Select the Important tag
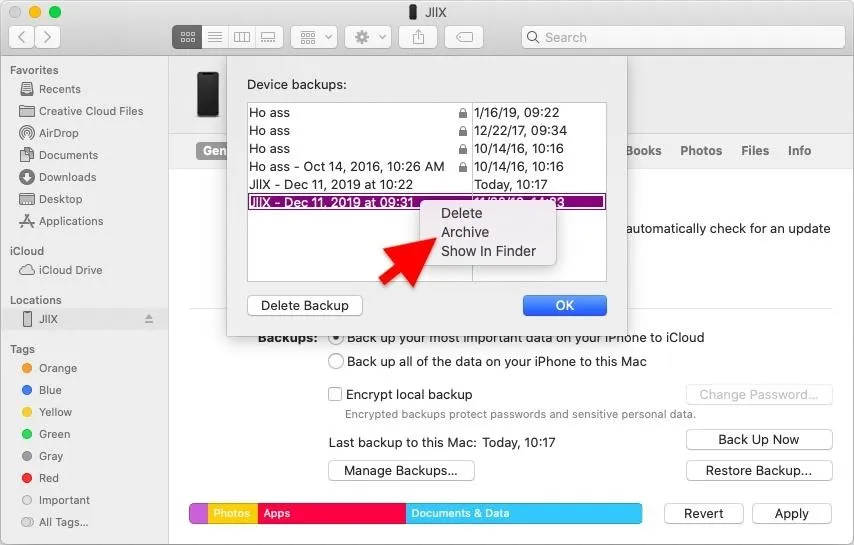 pyautogui.click(x=56, y=500)
